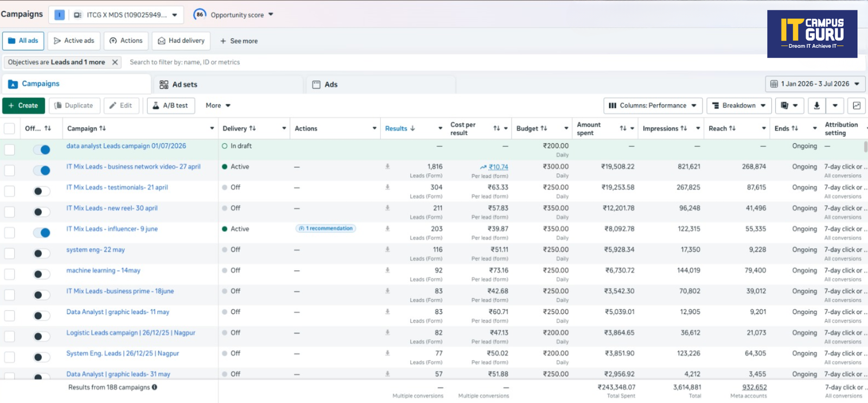Toggle off the business network video campaign
868x403 pixels.
(x=41, y=170)
